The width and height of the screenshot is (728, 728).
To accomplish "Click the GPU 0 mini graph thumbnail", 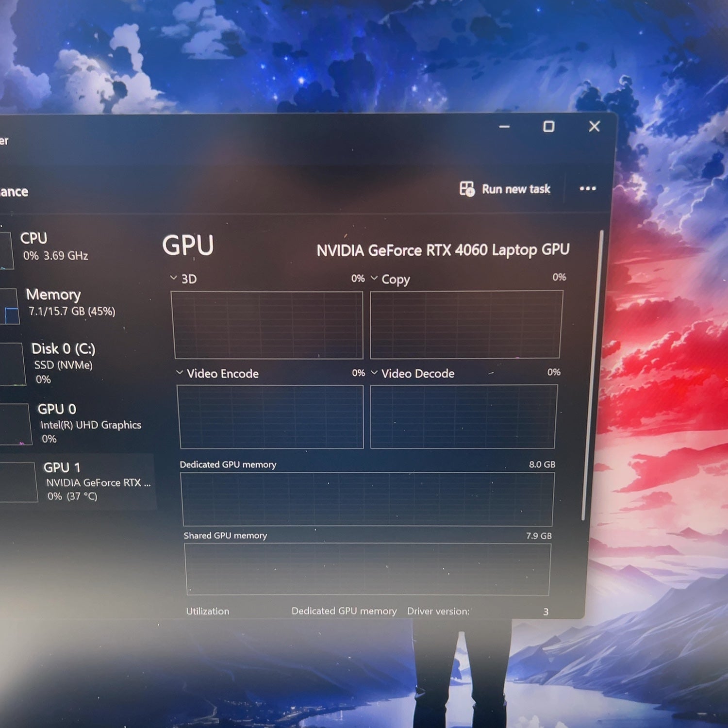I will coord(16,424).
